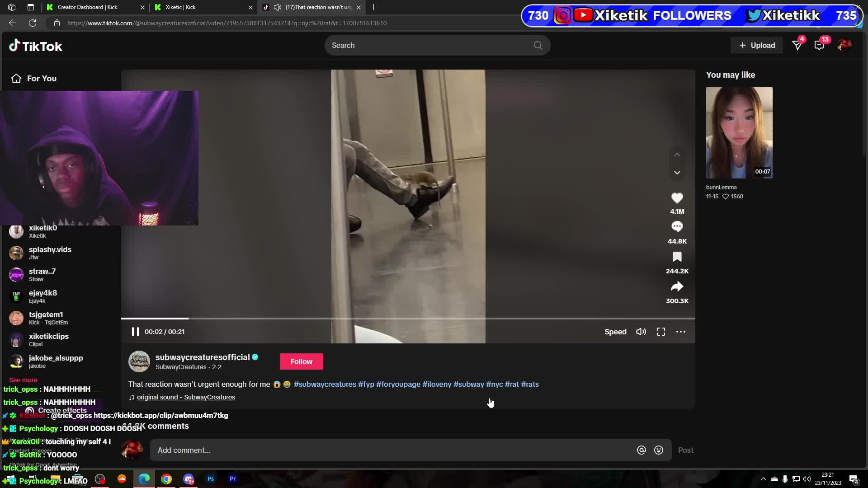Open comments via the speech bubble icon
868x488 pixels.
click(677, 227)
